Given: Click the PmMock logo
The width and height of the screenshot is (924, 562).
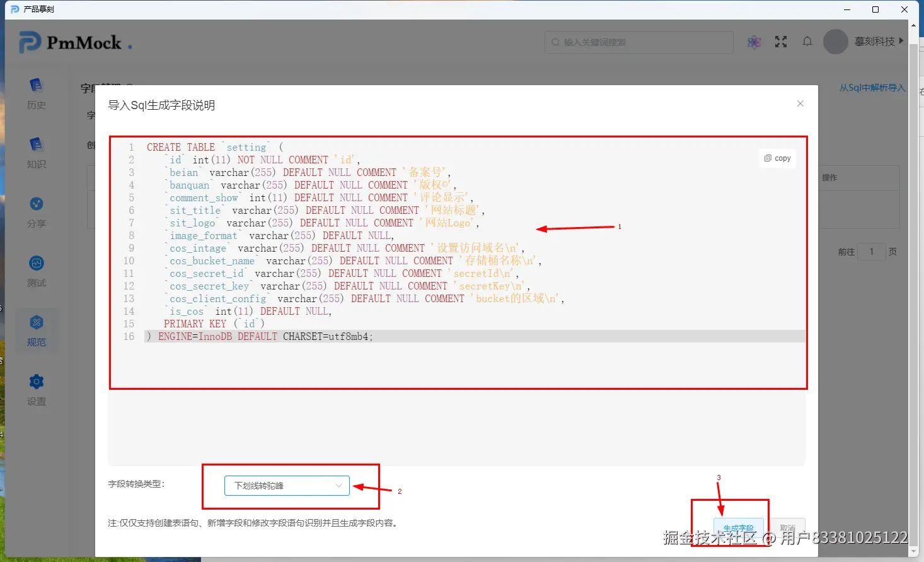Looking at the screenshot, I should click(76, 43).
